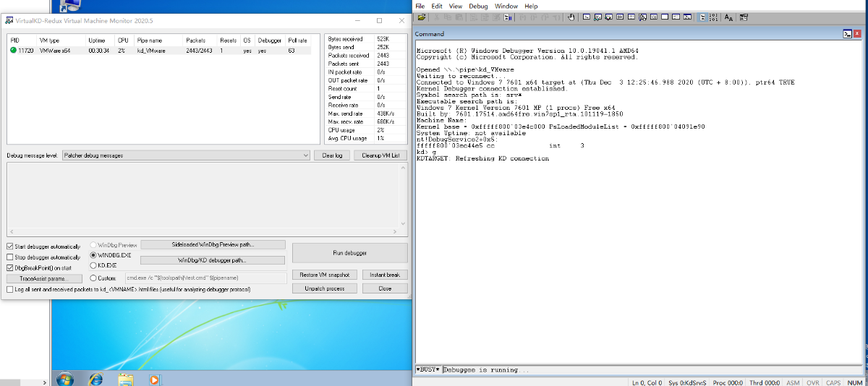Click the Source mode off toolbar icon

pos(713,17)
